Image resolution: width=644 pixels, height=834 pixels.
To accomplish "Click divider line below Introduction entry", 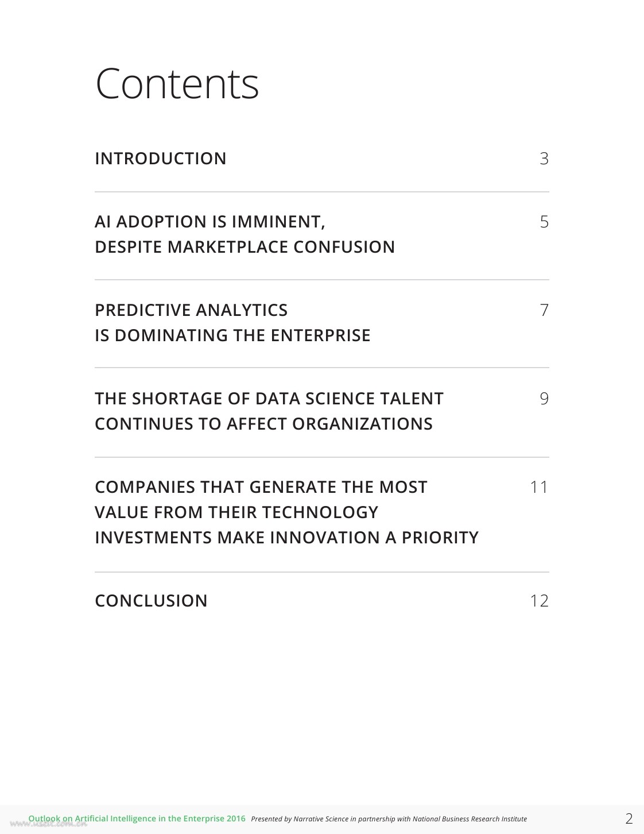I will point(321,192).
